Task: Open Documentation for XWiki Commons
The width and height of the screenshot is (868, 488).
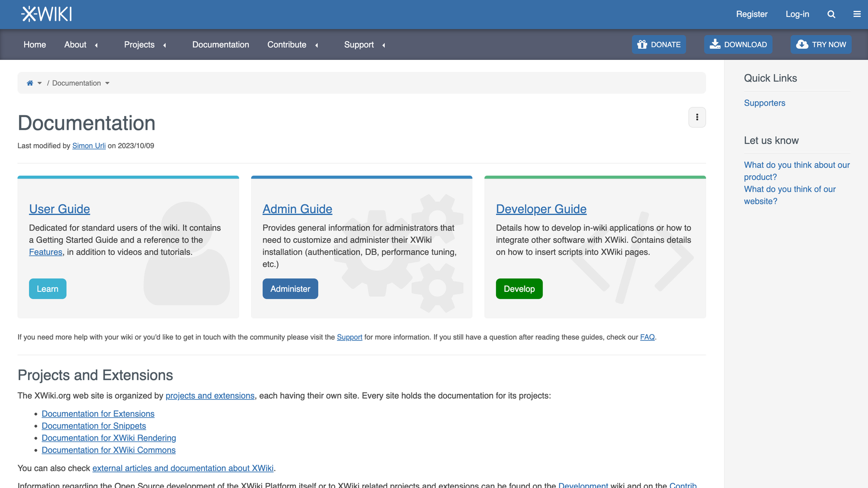Action: (x=108, y=451)
